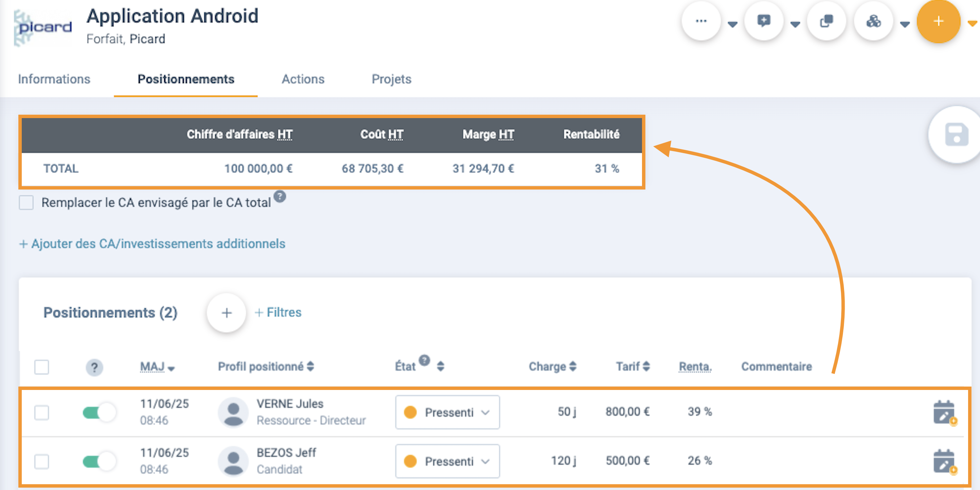980x490 pixels.
Task: Open the cubes modules icon button
Action: (x=874, y=21)
